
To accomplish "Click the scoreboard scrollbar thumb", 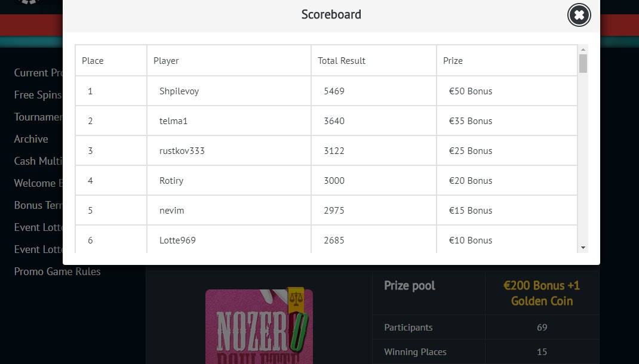I will 583,63.
